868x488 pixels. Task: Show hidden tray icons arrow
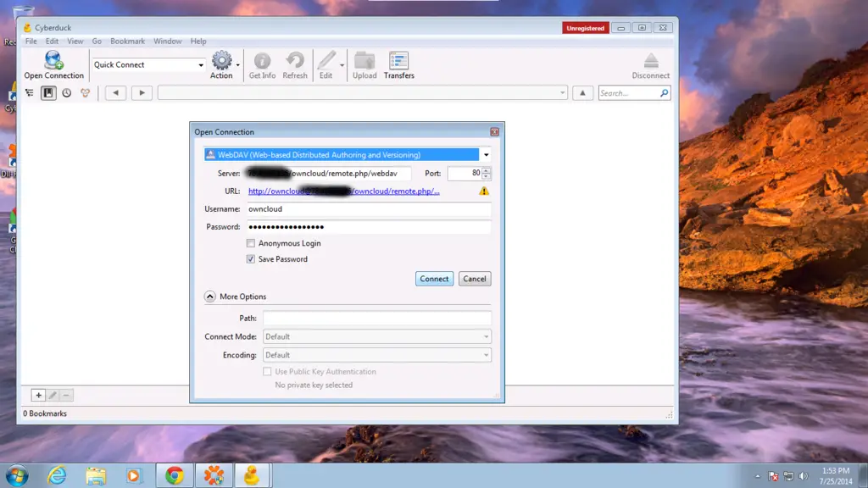[757, 476]
